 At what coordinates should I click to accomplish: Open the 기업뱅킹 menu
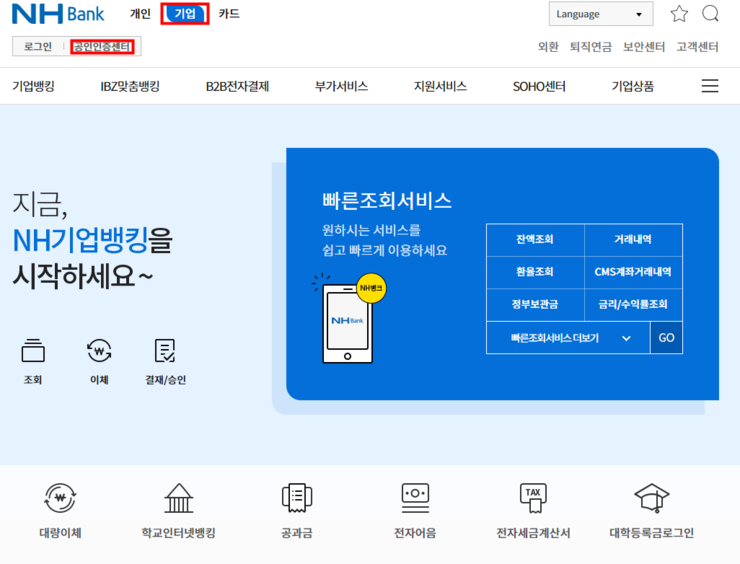tap(34, 86)
